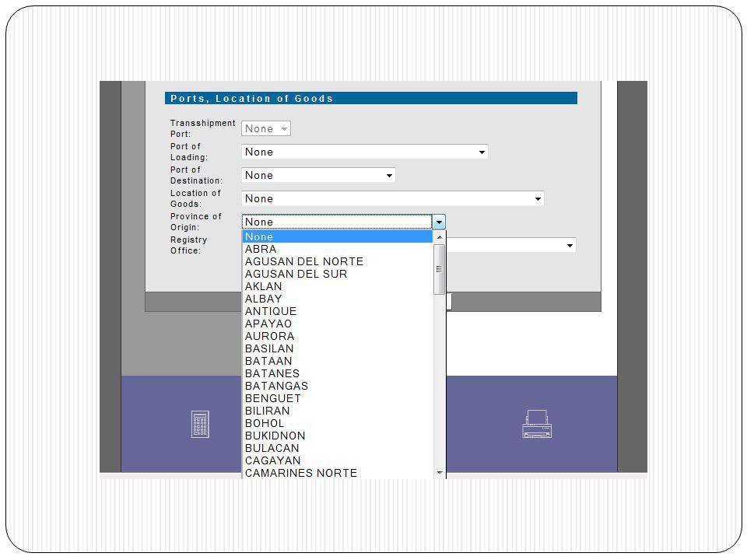This screenshot has width=747, height=560.
Task: Click the province list scroll up arrow
Action: (439, 236)
